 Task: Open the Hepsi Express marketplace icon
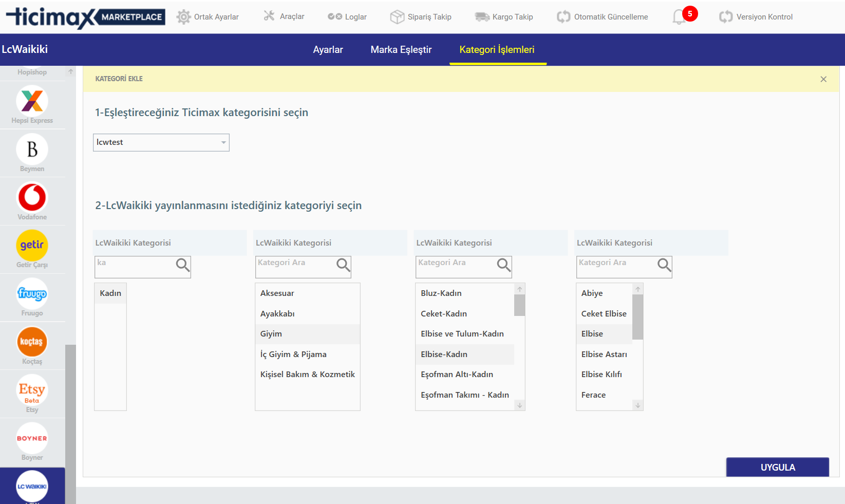click(32, 101)
